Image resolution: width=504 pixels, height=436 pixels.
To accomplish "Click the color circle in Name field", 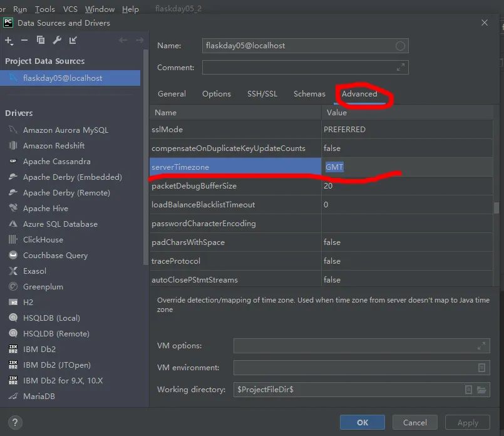I will point(400,46).
